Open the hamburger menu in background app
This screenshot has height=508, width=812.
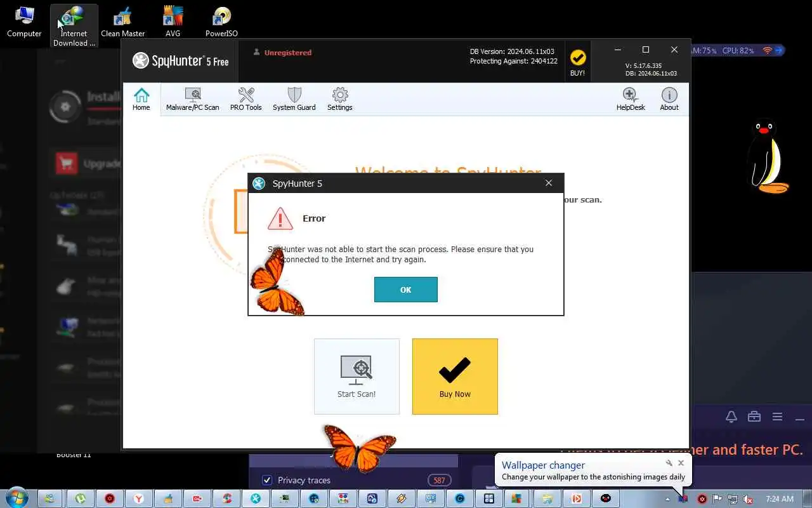[777, 417]
